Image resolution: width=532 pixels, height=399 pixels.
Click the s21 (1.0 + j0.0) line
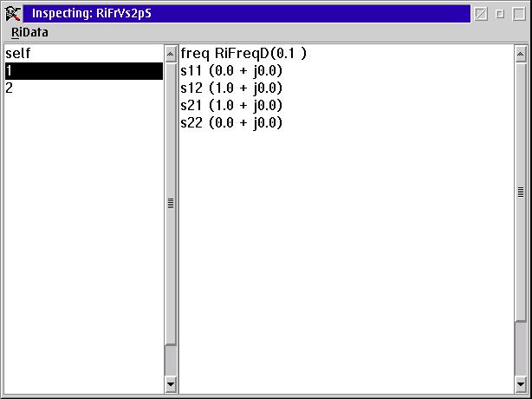click(x=231, y=106)
